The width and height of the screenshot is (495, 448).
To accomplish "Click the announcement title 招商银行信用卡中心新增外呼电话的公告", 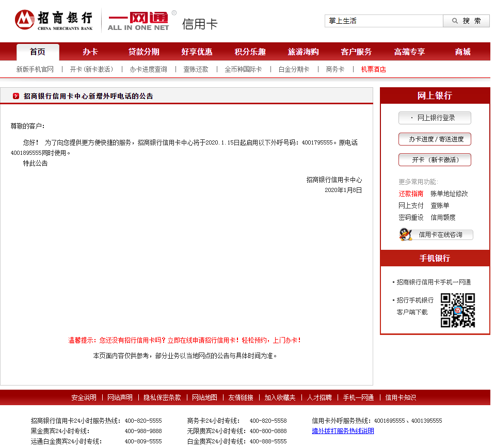I will click(88, 96).
